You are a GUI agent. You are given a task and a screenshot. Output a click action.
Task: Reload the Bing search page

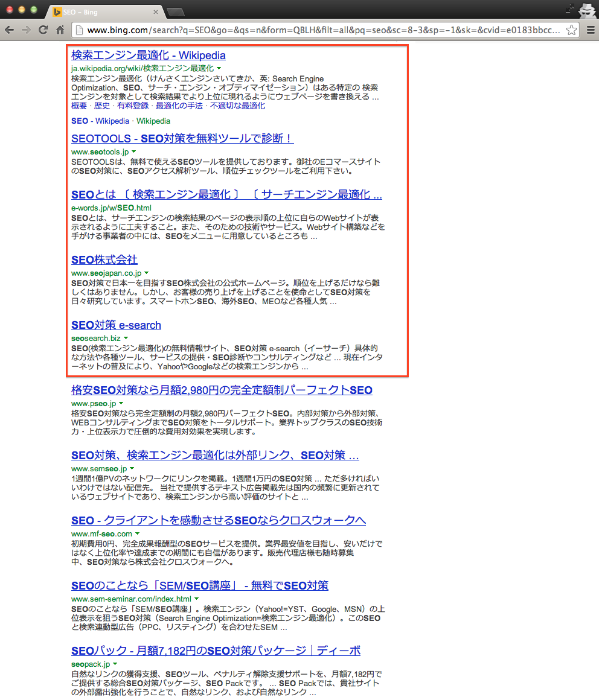(x=43, y=30)
